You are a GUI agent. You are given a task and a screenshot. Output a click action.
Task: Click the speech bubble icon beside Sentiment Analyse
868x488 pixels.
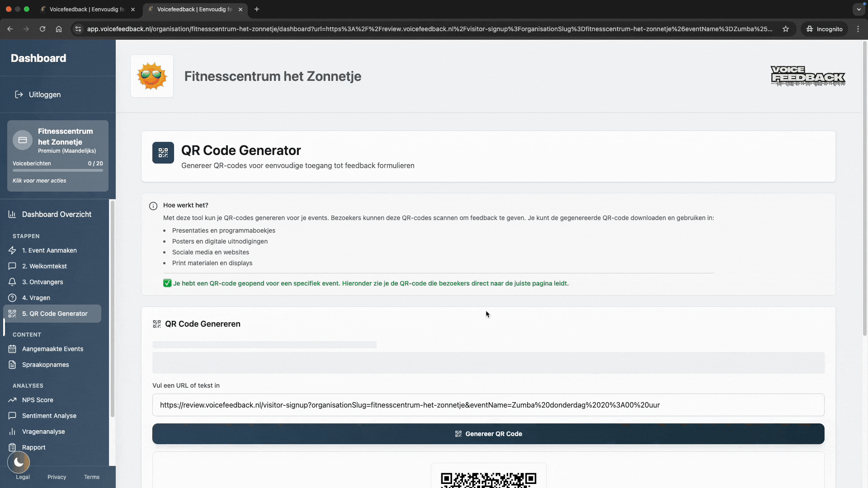tap(12, 416)
